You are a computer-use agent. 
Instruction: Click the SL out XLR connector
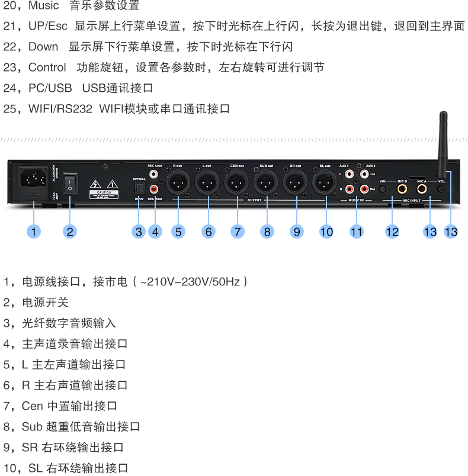pos(325,182)
